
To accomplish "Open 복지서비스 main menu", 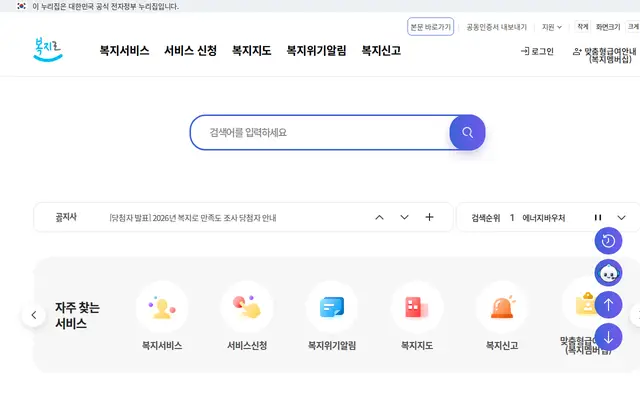I will point(124,51).
